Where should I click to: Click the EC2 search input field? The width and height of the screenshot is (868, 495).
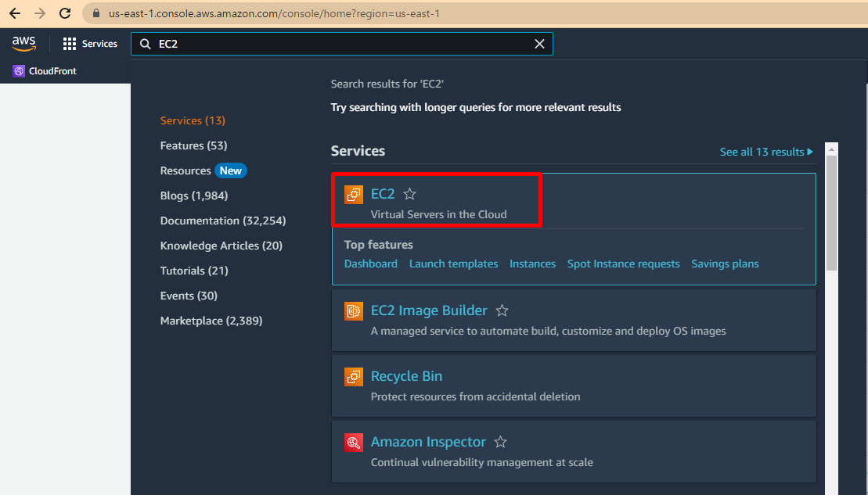tap(337, 44)
